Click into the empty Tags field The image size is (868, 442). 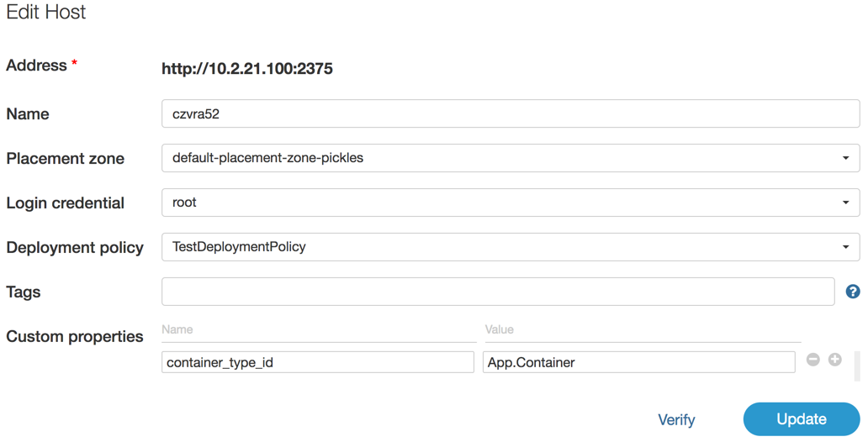(x=497, y=292)
